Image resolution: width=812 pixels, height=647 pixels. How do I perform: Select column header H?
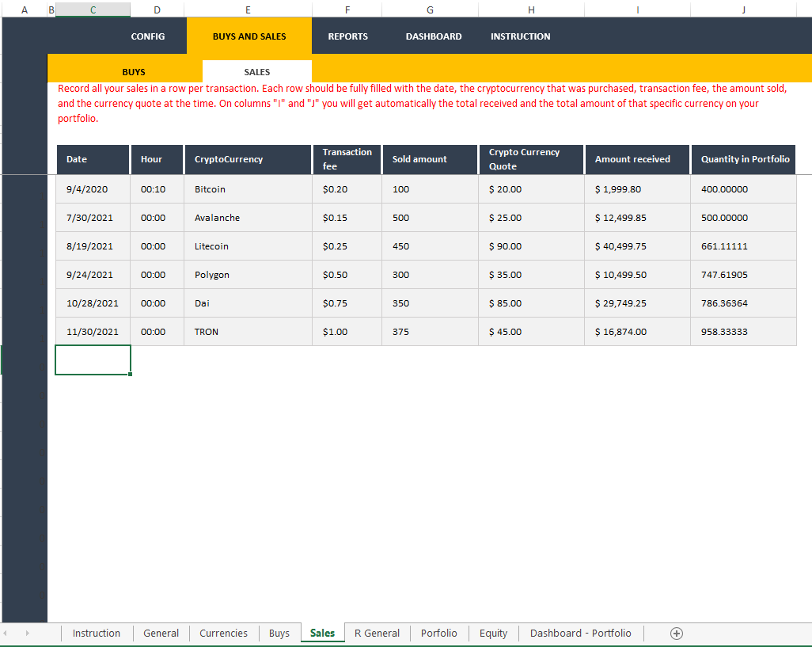click(531, 10)
